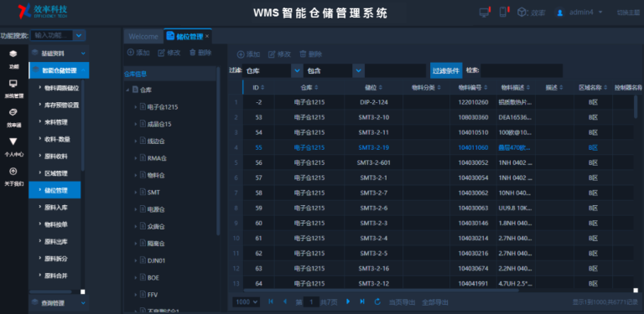Click the 全部导出 export link
Screen dimensions: 644x314
tap(435, 302)
